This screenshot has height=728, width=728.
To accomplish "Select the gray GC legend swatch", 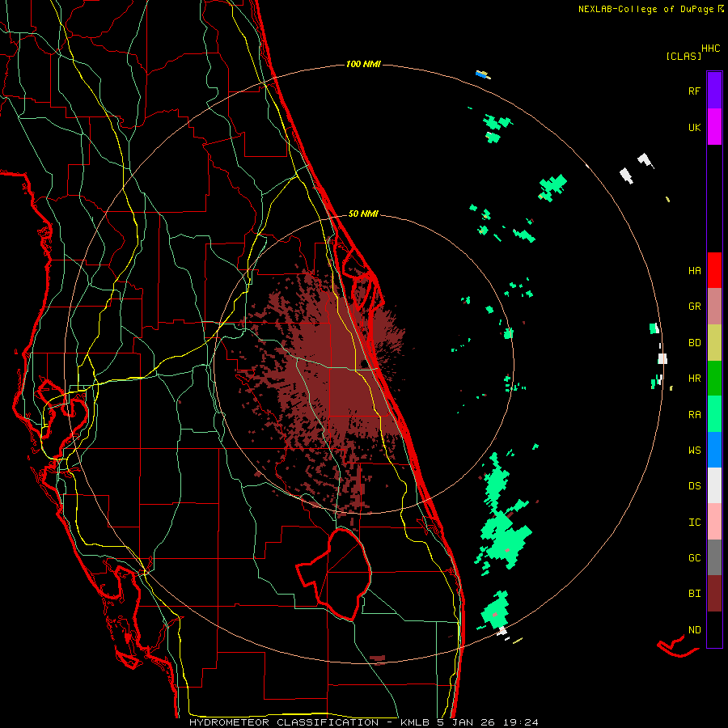I will point(714,557).
